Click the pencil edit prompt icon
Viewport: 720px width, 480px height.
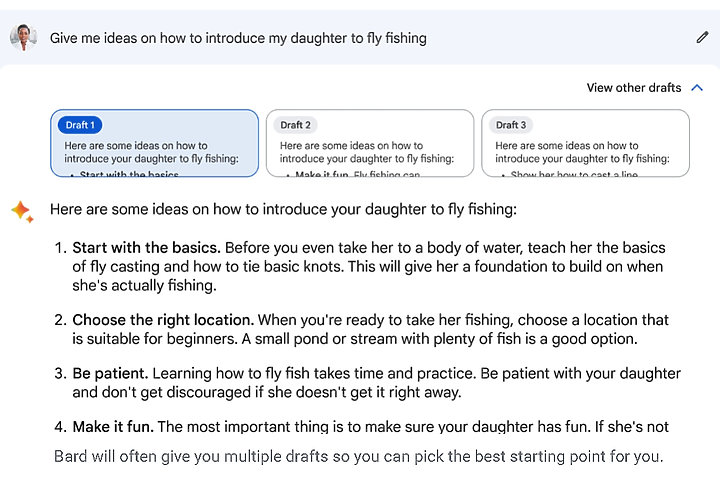click(702, 38)
